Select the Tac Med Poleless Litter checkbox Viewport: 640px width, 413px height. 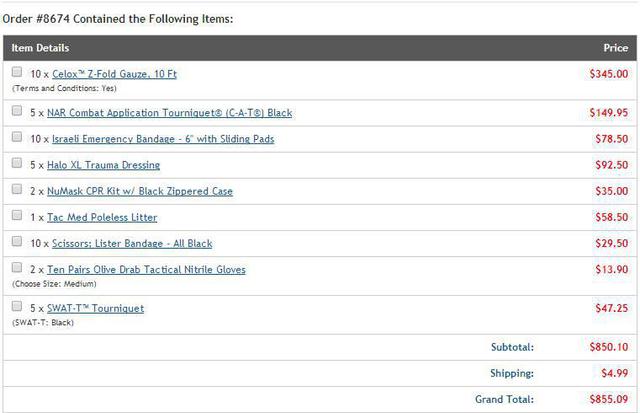[x=17, y=215]
